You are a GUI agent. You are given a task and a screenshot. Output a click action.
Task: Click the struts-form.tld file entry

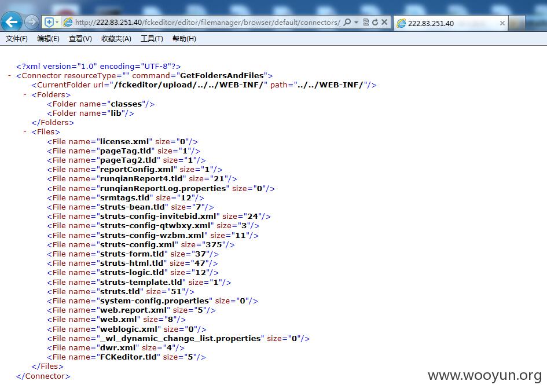coord(133,254)
